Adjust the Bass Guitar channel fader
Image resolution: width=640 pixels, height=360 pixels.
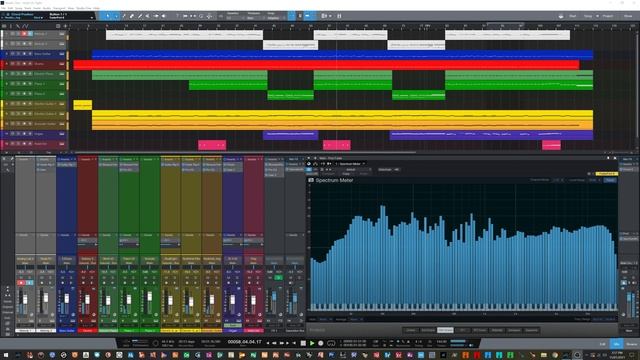point(67,299)
